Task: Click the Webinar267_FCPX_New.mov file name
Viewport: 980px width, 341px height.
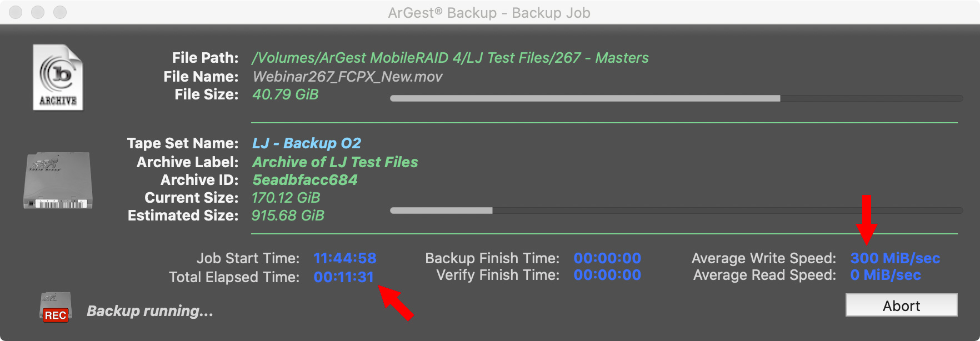Action: click(x=347, y=77)
